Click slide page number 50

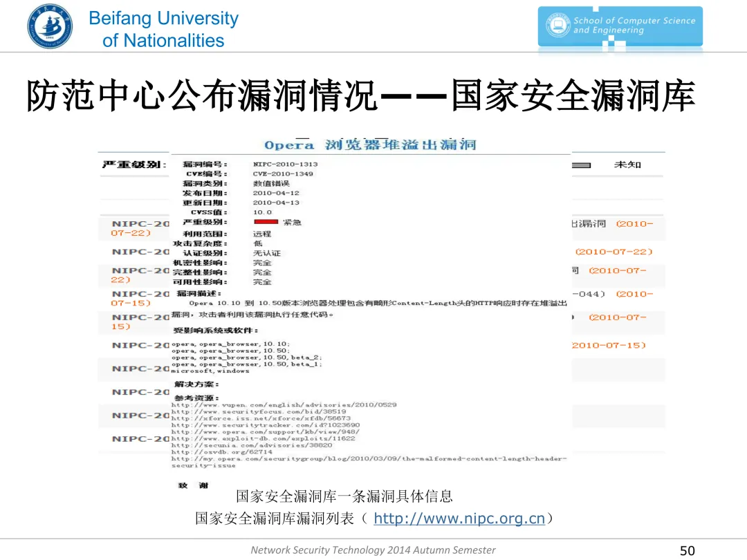click(687, 550)
